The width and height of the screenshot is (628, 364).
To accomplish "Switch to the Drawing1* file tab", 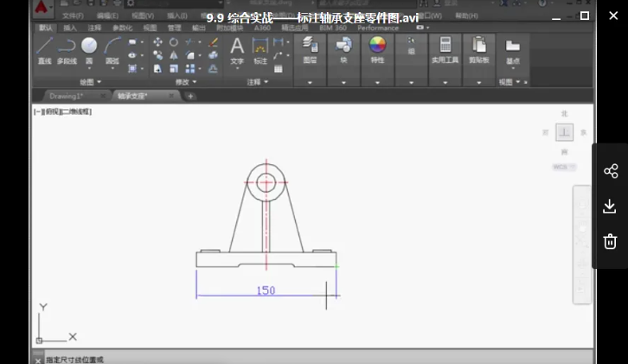I will pyautogui.click(x=67, y=96).
